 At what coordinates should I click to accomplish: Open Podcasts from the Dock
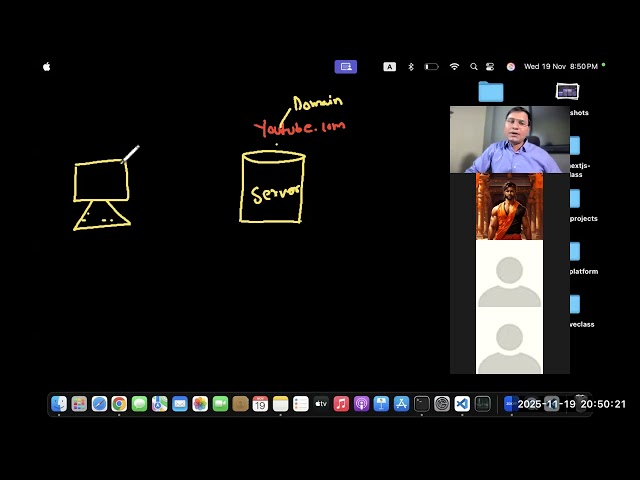(x=361, y=404)
